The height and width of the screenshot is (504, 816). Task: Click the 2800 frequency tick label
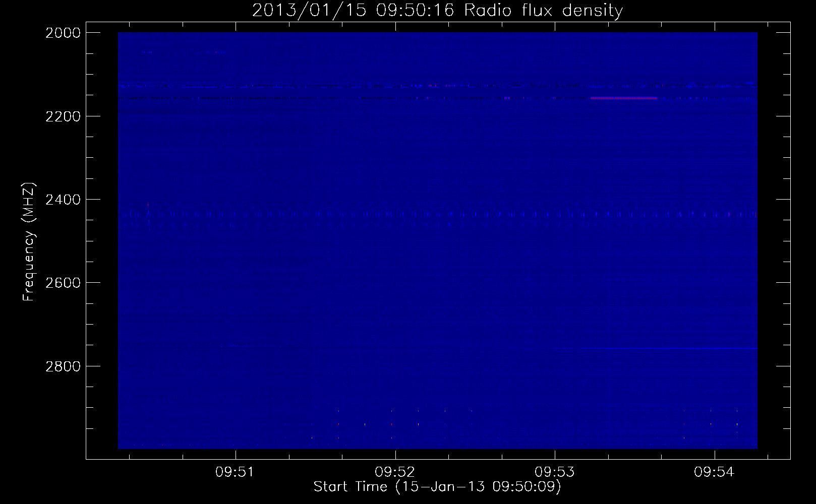pyautogui.click(x=63, y=366)
